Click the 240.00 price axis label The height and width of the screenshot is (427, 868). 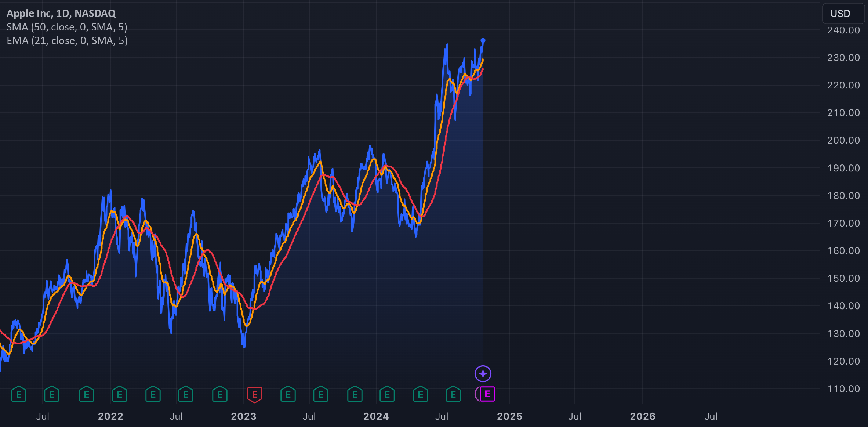click(x=843, y=30)
